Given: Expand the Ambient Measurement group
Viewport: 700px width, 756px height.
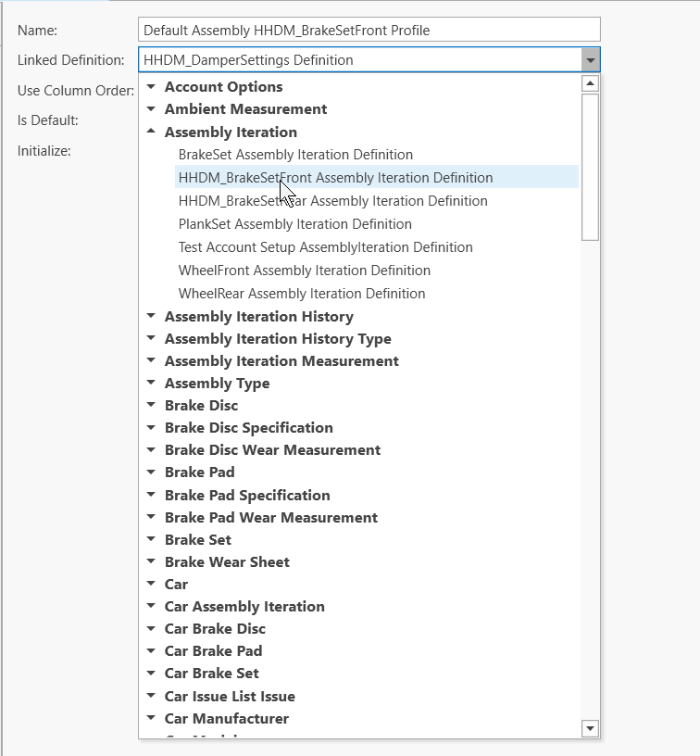Looking at the screenshot, I should coord(152,108).
